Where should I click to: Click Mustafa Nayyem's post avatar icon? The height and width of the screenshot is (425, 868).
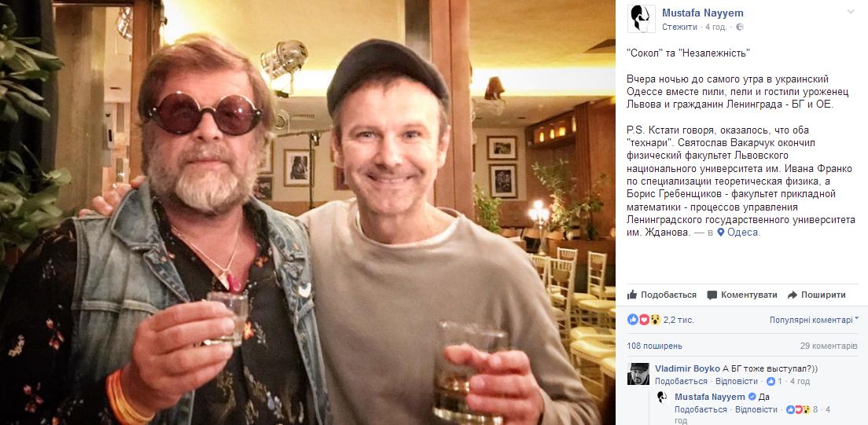point(642,19)
